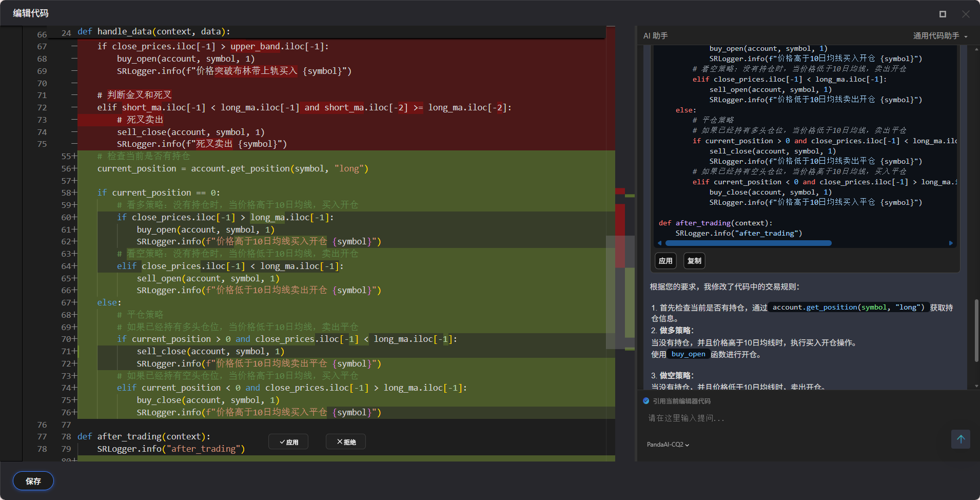Click the 'AI 助手' panel title
Image resolution: width=980 pixels, height=500 pixels.
coord(656,36)
